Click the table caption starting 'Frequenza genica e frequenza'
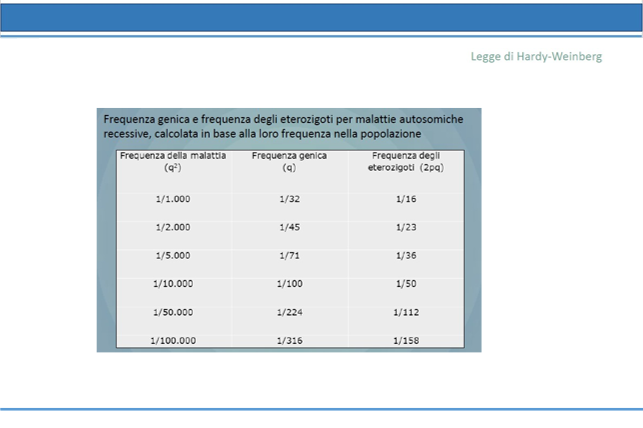Image resolution: width=643 pixels, height=428 pixels. click(x=283, y=126)
